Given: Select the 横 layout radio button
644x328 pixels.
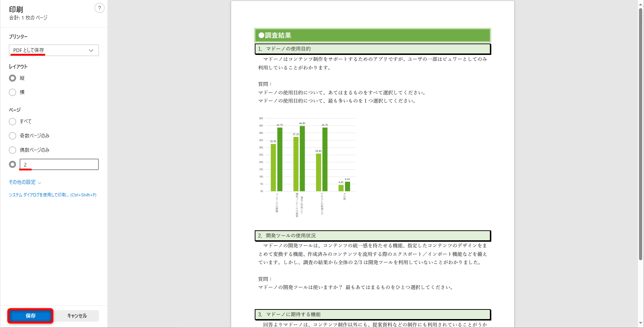Looking at the screenshot, I should [x=12, y=92].
